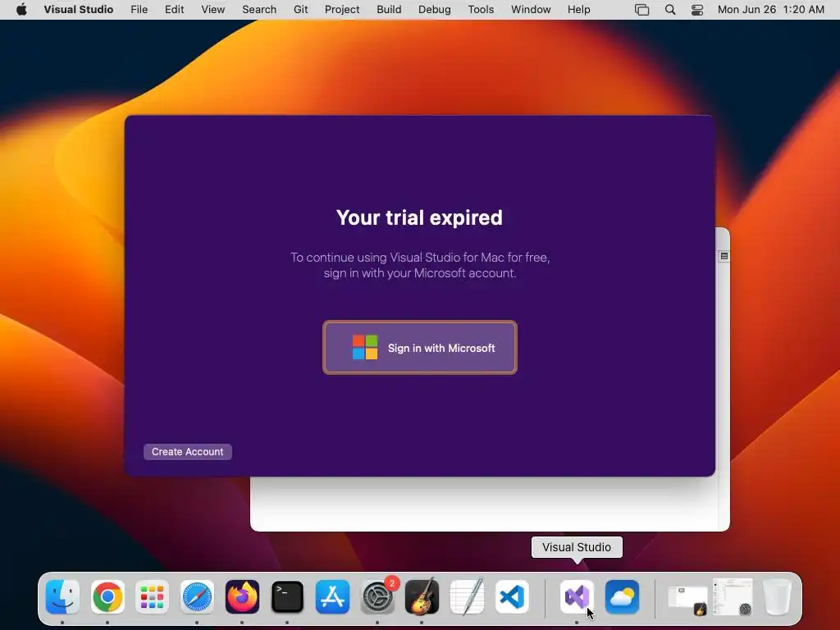The image size is (840, 630).
Task: Open Terminal from the Dock
Action: [x=287, y=597]
